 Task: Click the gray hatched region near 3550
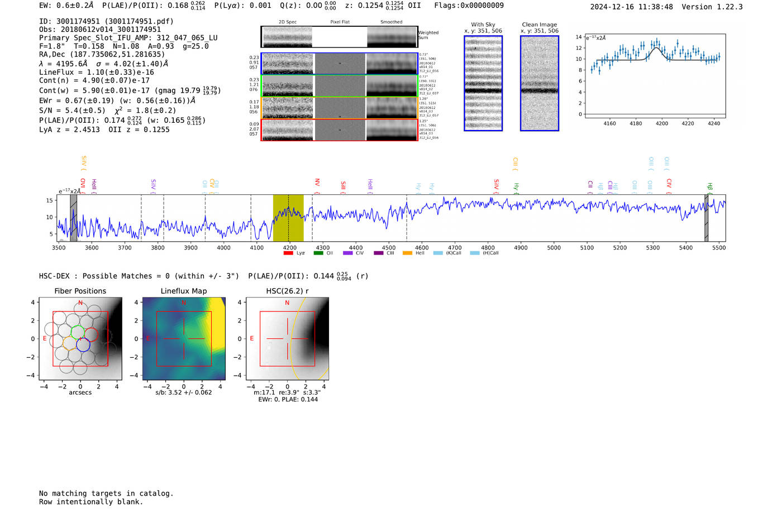tap(73, 218)
